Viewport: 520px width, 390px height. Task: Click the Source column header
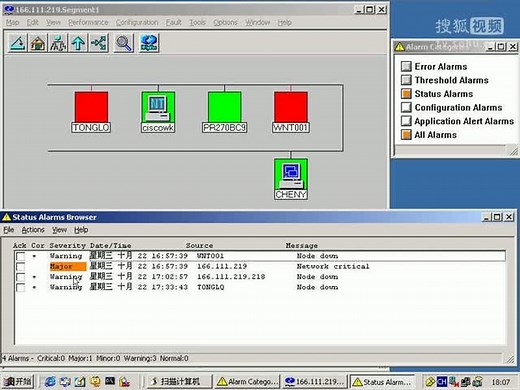point(199,245)
